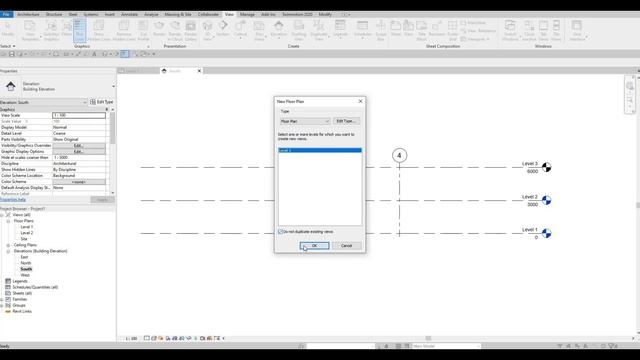This screenshot has width=640, height=360.
Task: Click the Scope Box tool
Action: pos(381,31)
